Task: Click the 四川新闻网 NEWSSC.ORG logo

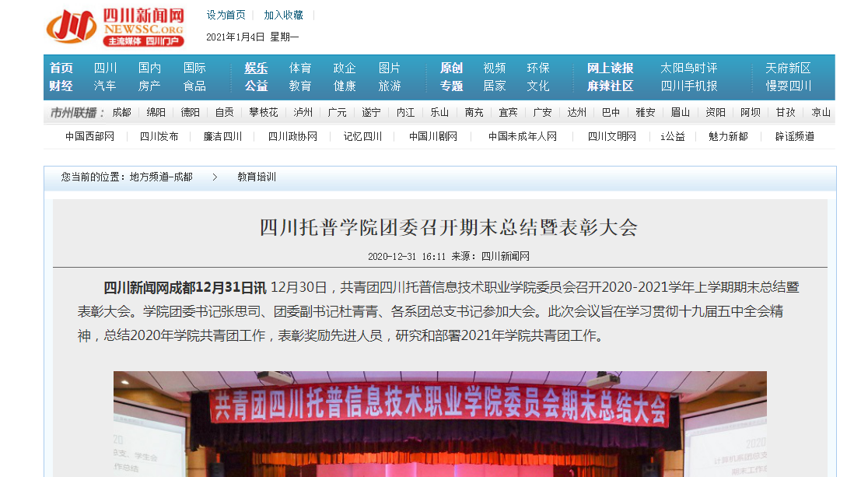Action: click(115, 26)
